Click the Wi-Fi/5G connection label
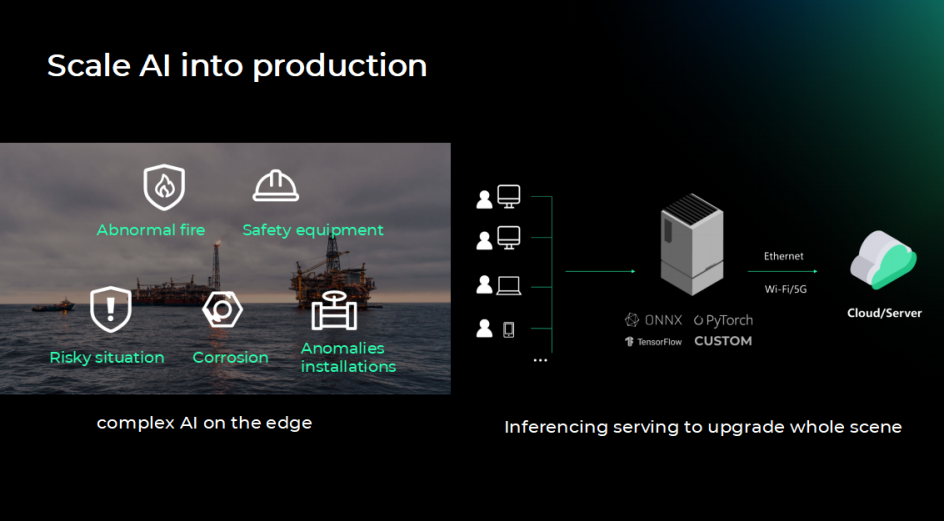Screen dimensions: 944x521 tap(783, 288)
